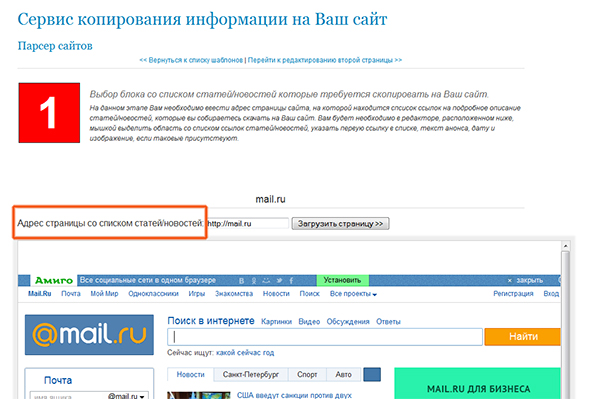This screenshot has width=600, height=399.
Task: Open the @mail.ru domain dropdown
Action: [126, 396]
